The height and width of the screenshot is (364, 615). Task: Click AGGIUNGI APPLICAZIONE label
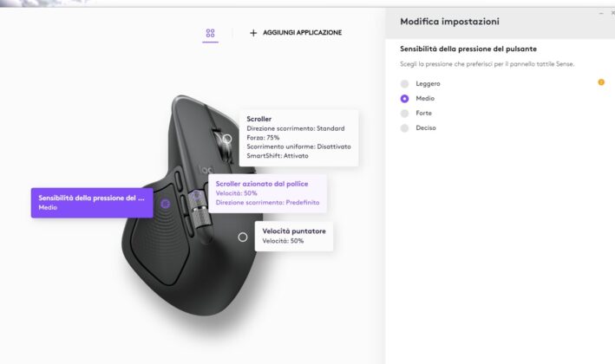(302, 33)
